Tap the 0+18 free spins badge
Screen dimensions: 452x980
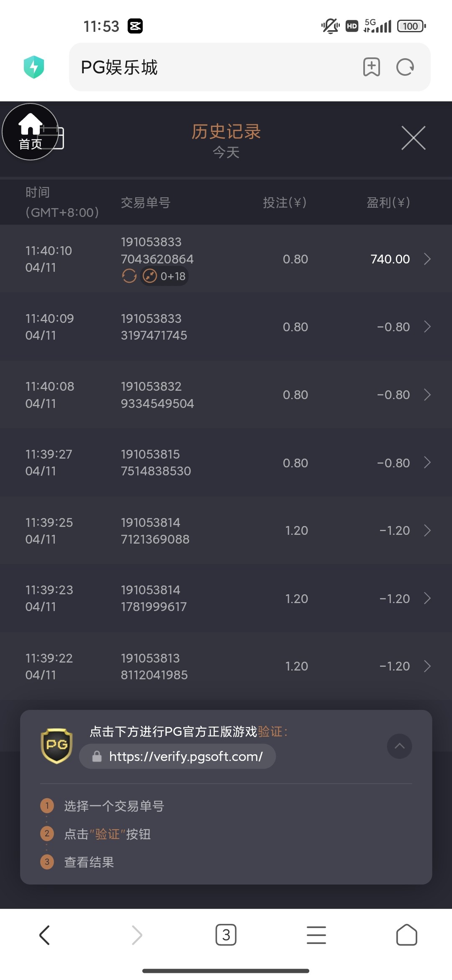click(x=164, y=276)
